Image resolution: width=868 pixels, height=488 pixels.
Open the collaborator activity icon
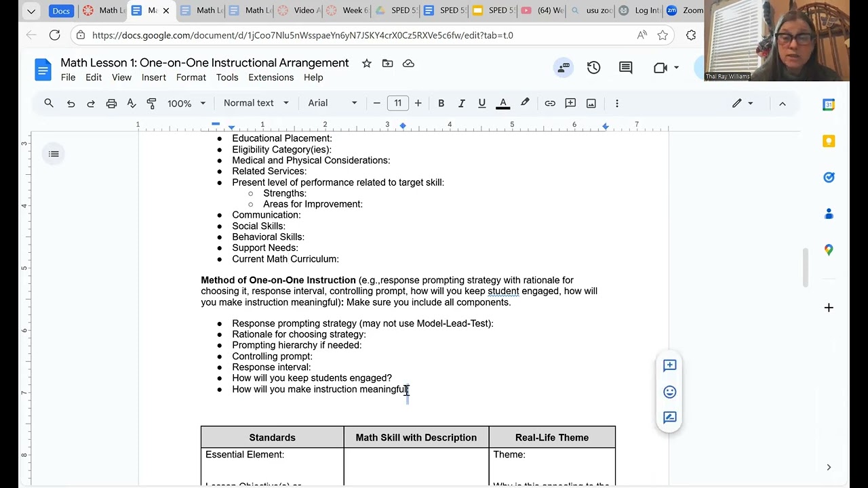click(x=564, y=67)
